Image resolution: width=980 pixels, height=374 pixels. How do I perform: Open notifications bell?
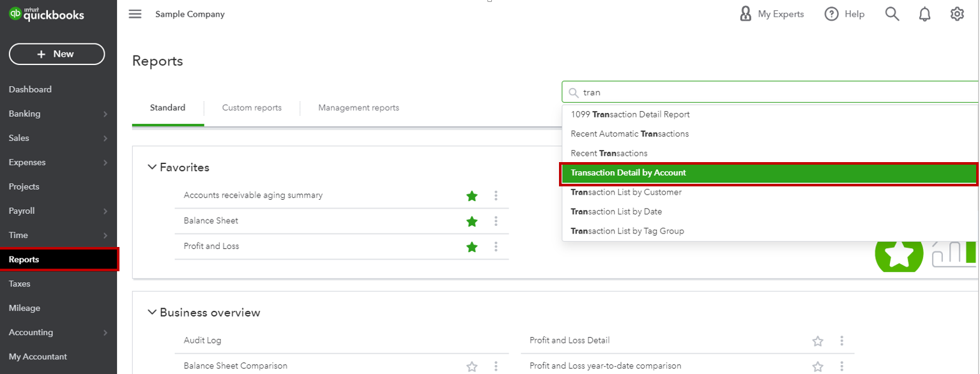pos(924,13)
